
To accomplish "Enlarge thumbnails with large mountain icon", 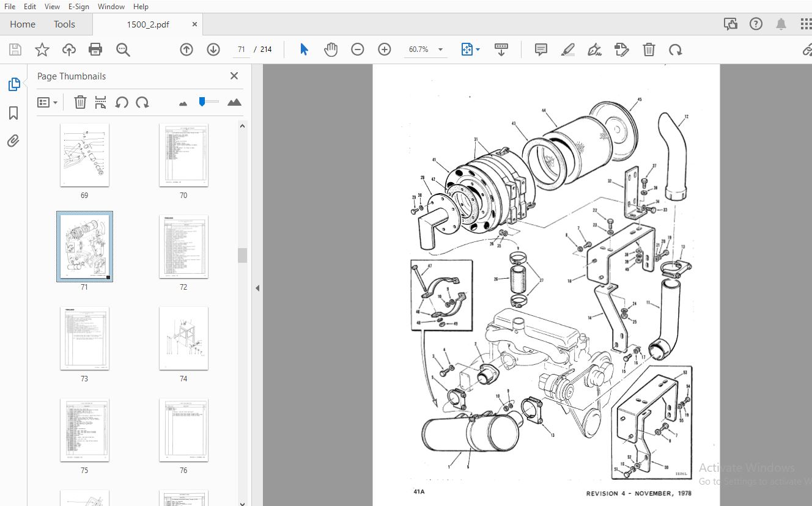I will tap(234, 103).
